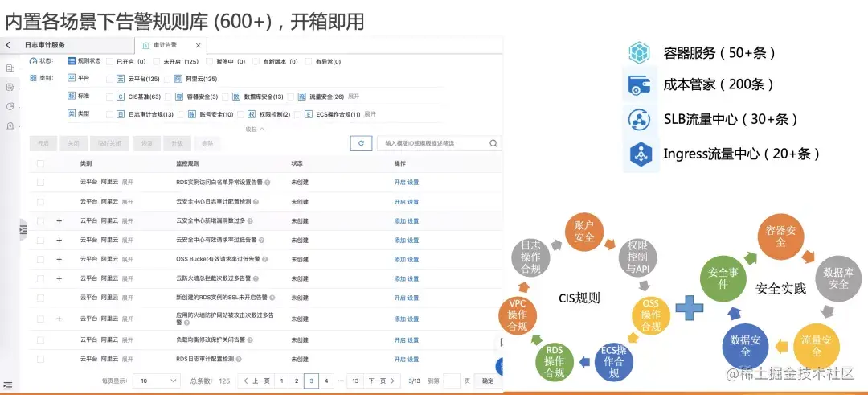Click the 监控规则 column header
Viewport: 868px width, 395px height.
coord(187,163)
